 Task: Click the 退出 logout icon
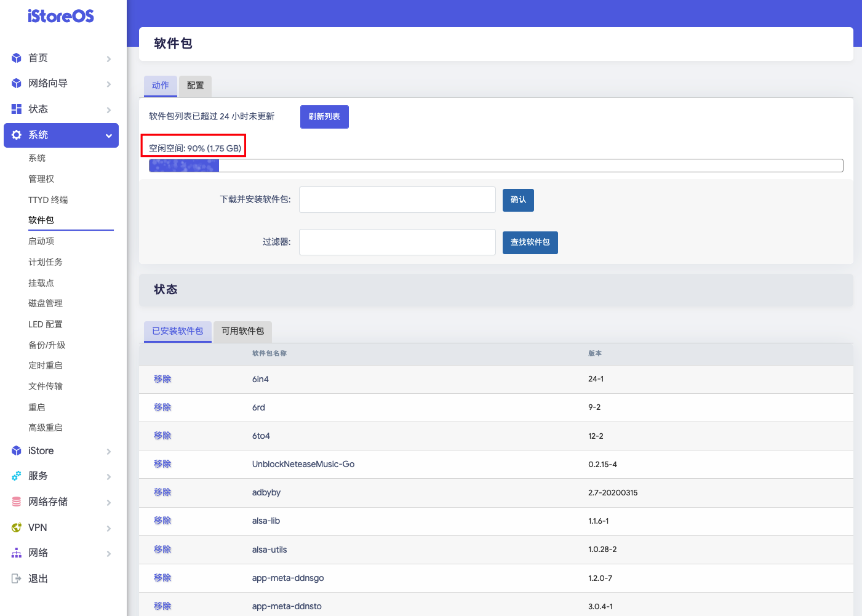16,578
